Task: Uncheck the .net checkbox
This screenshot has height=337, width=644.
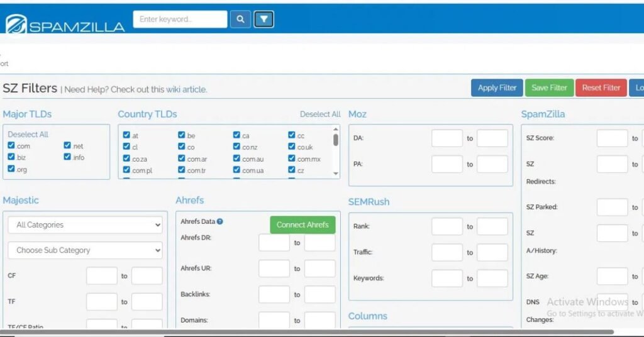Action: pyautogui.click(x=67, y=145)
